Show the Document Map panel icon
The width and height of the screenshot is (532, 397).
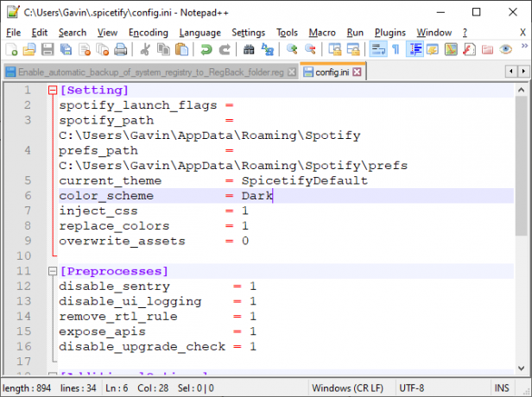(x=451, y=49)
